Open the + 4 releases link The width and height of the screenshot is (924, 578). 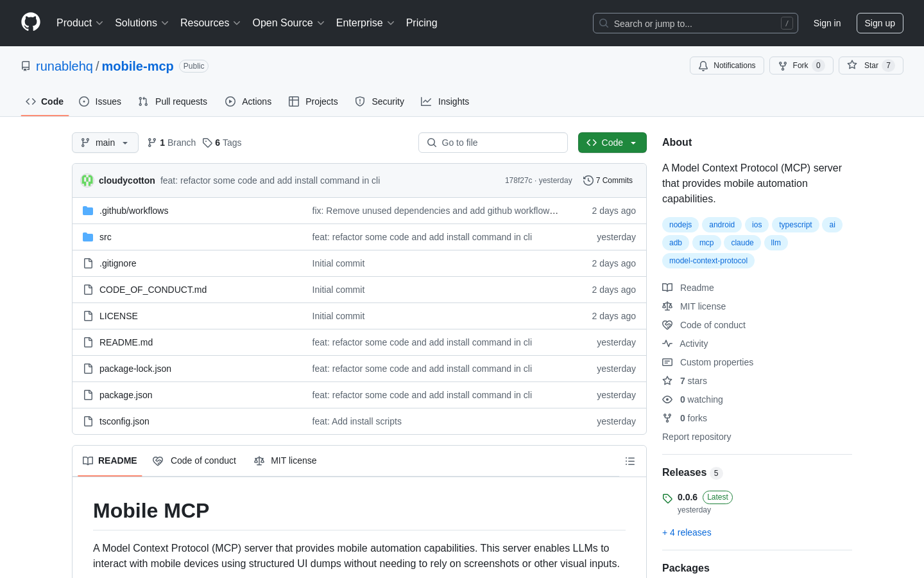[x=687, y=532]
